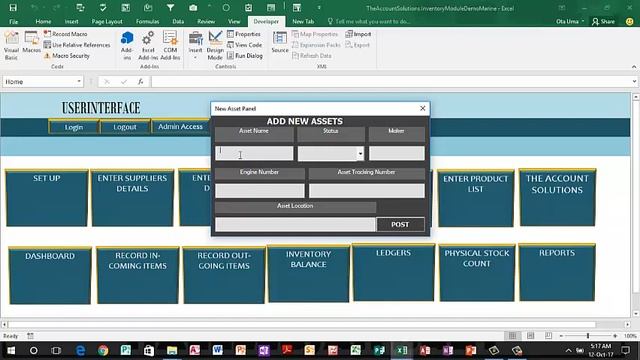Click Map Properties
This screenshot has height=360, width=640.
[x=315, y=34]
